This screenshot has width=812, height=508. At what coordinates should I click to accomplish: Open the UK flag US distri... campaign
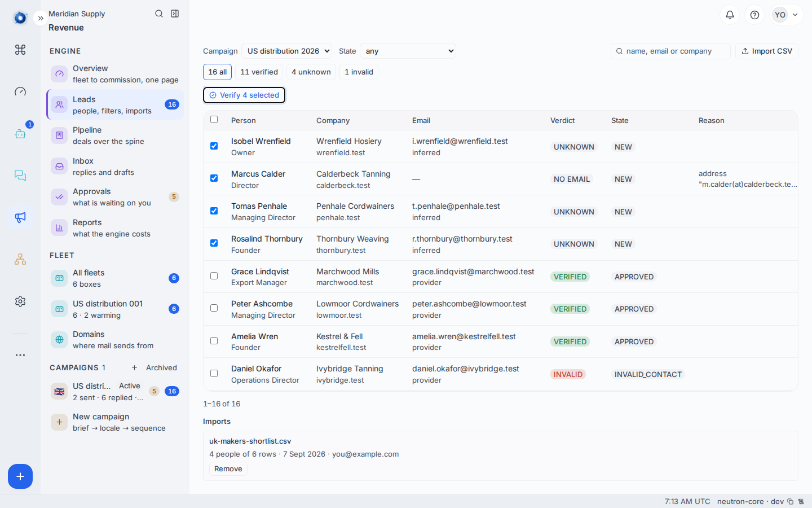[x=115, y=392]
